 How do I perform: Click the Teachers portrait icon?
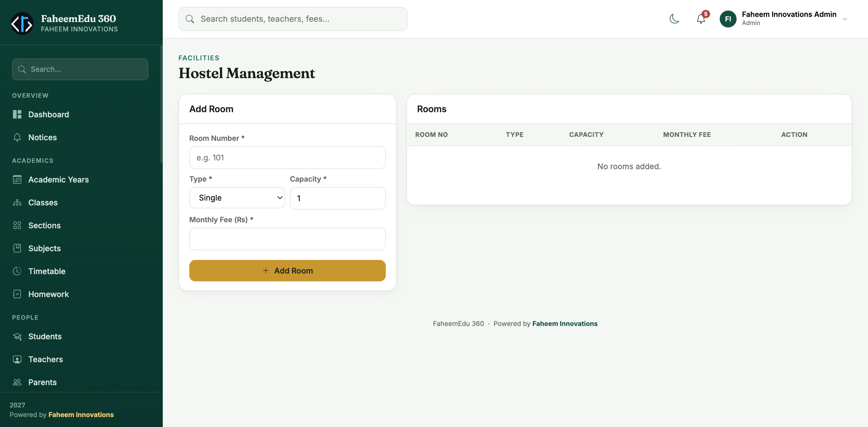coord(17,359)
